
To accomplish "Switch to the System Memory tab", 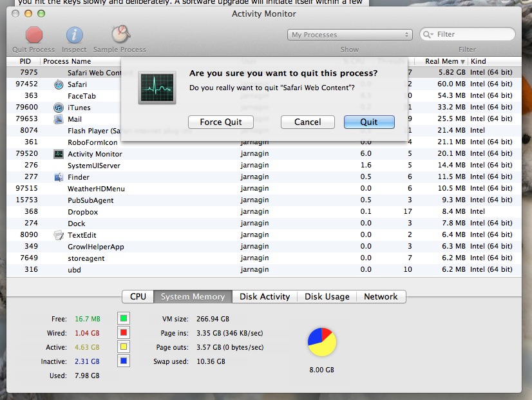I will (x=193, y=296).
